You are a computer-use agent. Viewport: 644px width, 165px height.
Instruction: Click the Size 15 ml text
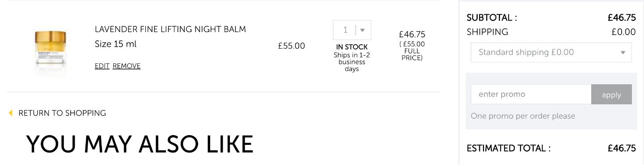click(x=116, y=44)
